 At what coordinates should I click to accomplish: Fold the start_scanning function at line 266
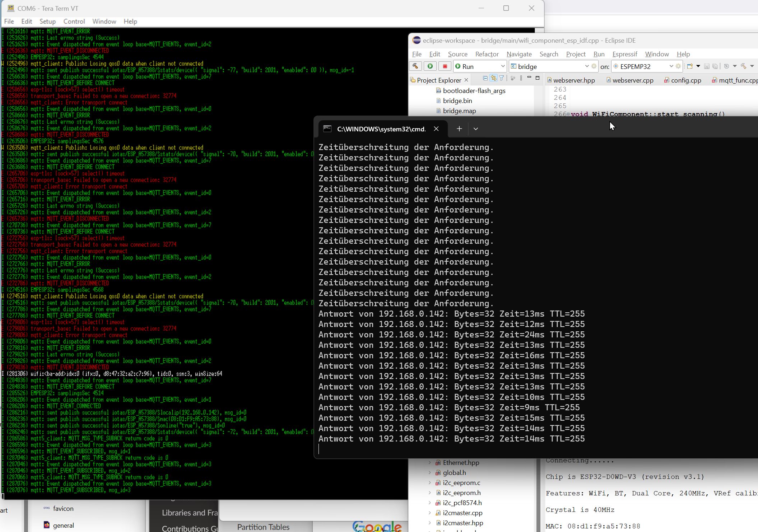(x=568, y=114)
